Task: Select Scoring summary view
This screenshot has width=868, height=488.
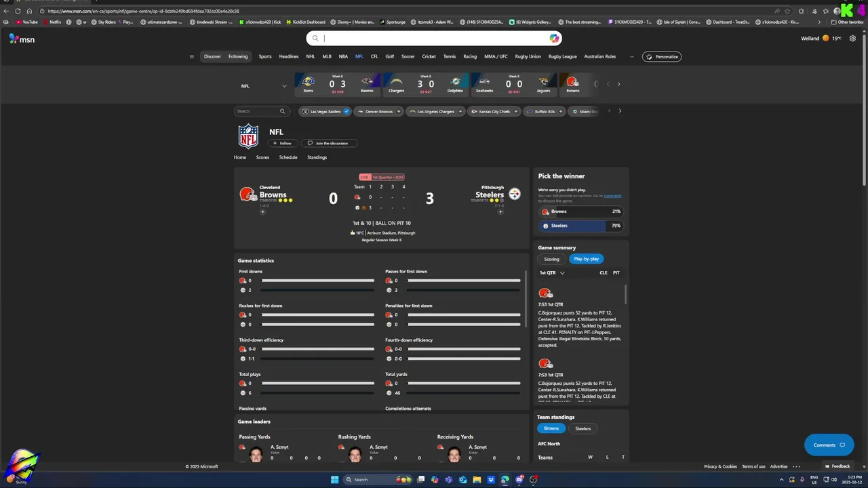Action: coord(551,259)
